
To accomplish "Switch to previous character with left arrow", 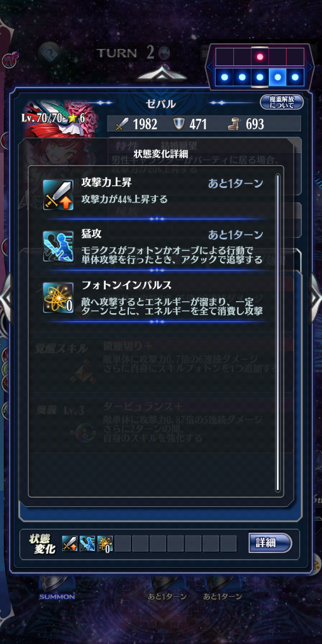I will (x=6, y=294).
